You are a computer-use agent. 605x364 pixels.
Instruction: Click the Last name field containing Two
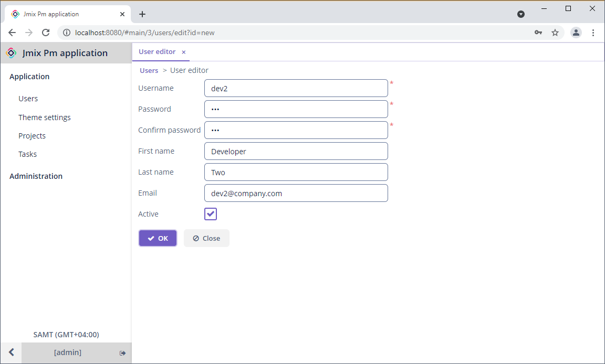point(296,172)
